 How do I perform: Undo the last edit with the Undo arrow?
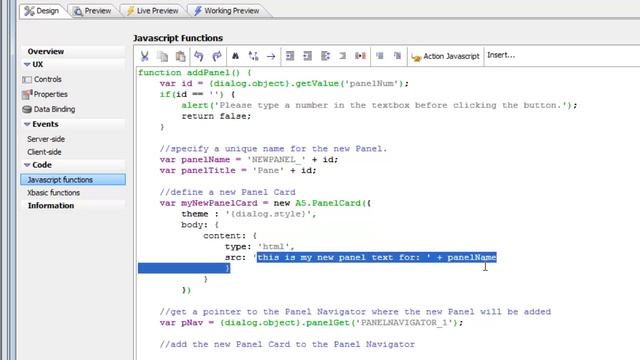199,56
